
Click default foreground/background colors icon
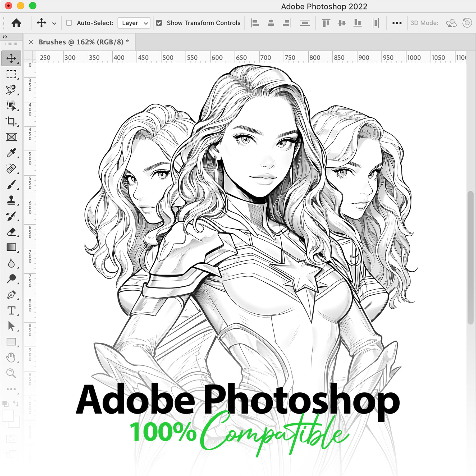[6, 404]
